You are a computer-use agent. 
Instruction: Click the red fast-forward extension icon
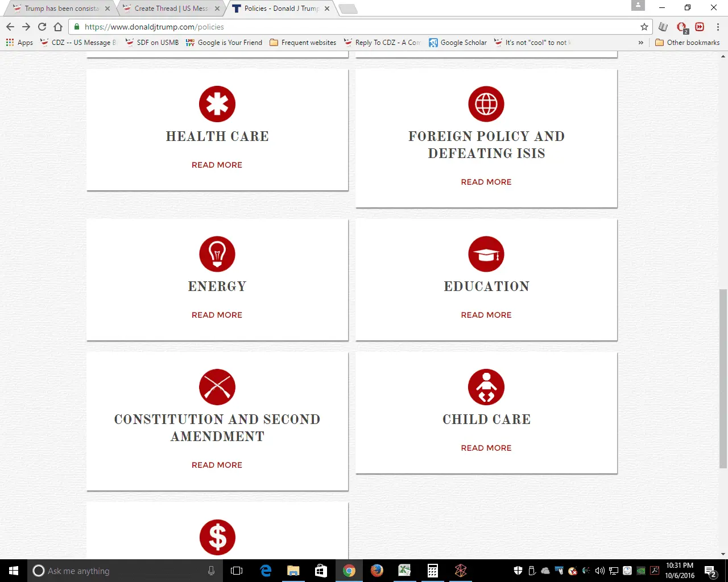(700, 27)
